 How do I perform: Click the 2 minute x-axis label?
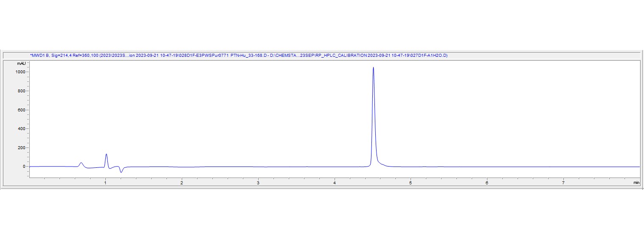182,183
